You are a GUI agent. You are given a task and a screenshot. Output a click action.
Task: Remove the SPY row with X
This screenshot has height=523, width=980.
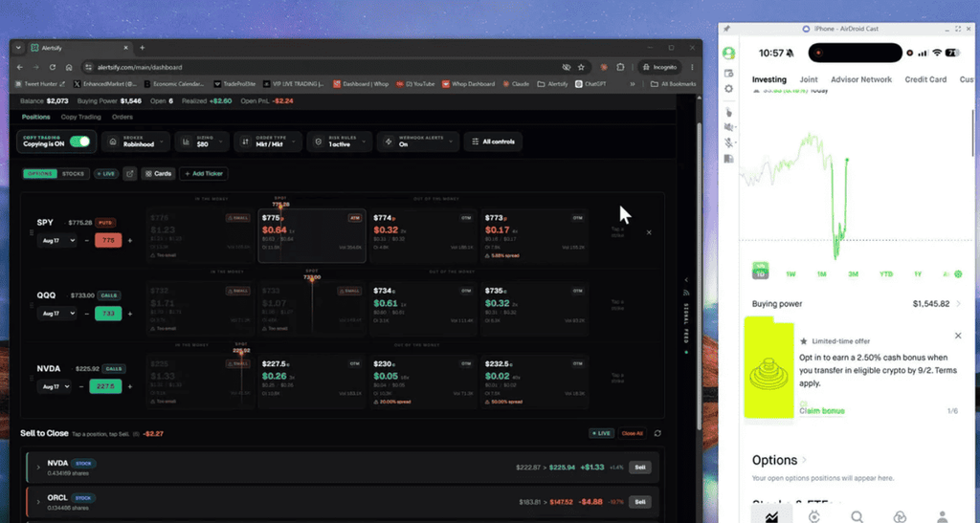pyautogui.click(x=649, y=232)
